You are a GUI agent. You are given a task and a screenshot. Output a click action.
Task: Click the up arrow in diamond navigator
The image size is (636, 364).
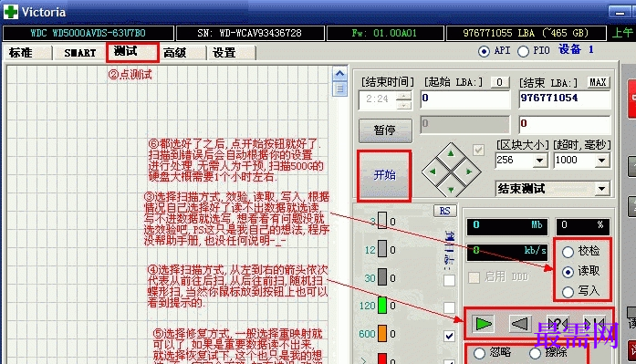pyautogui.click(x=451, y=153)
